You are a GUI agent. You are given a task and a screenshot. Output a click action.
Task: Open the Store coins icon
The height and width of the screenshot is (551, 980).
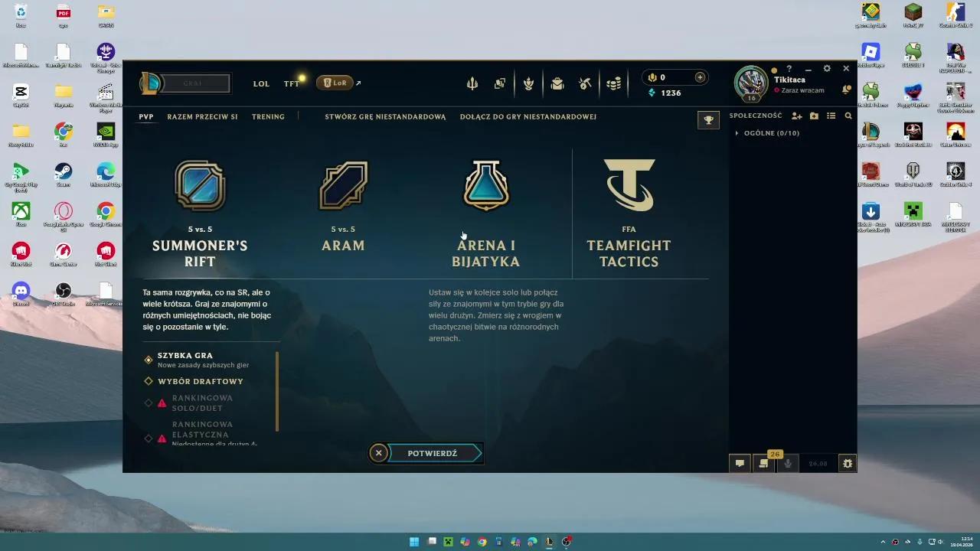click(x=613, y=83)
